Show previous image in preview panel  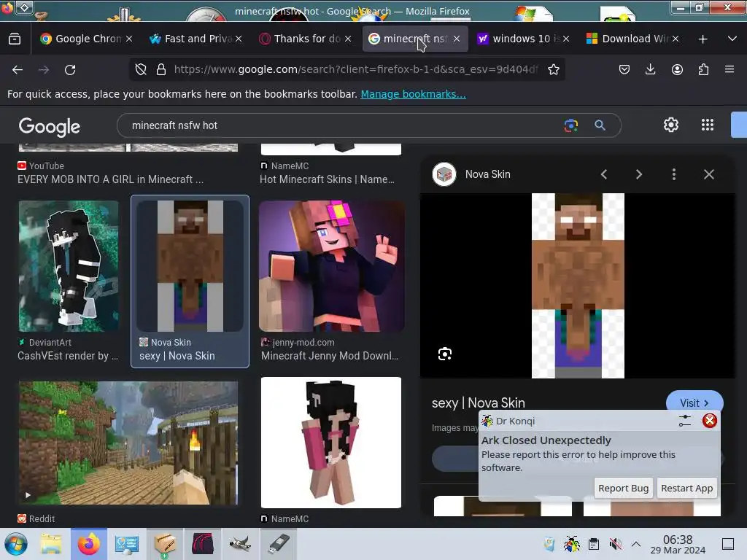pyautogui.click(x=604, y=174)
